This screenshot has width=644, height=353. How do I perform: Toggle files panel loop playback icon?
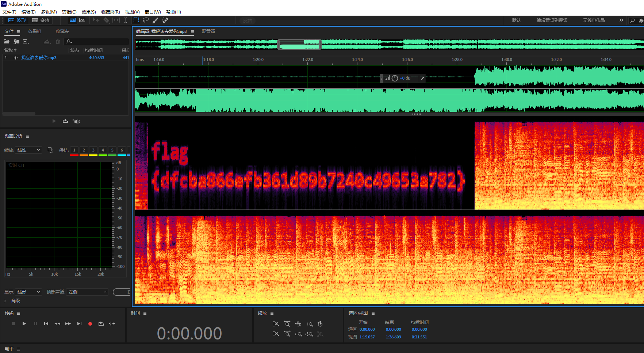tap(65, 121)
